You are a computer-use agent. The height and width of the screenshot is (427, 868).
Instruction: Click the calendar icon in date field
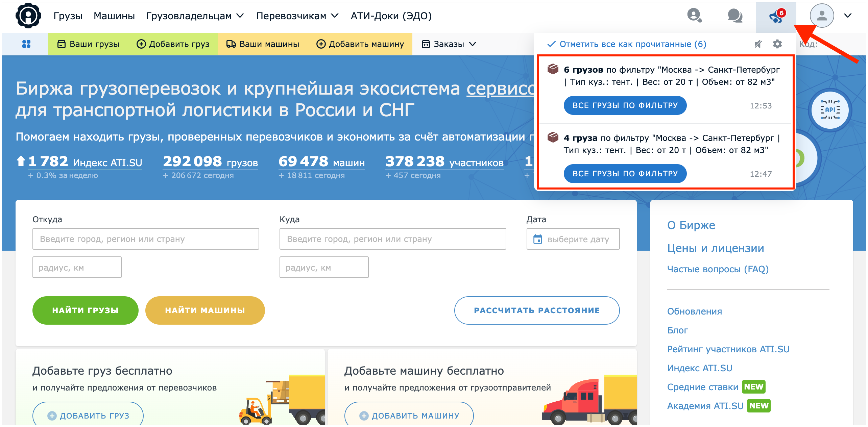pos(537,239)
